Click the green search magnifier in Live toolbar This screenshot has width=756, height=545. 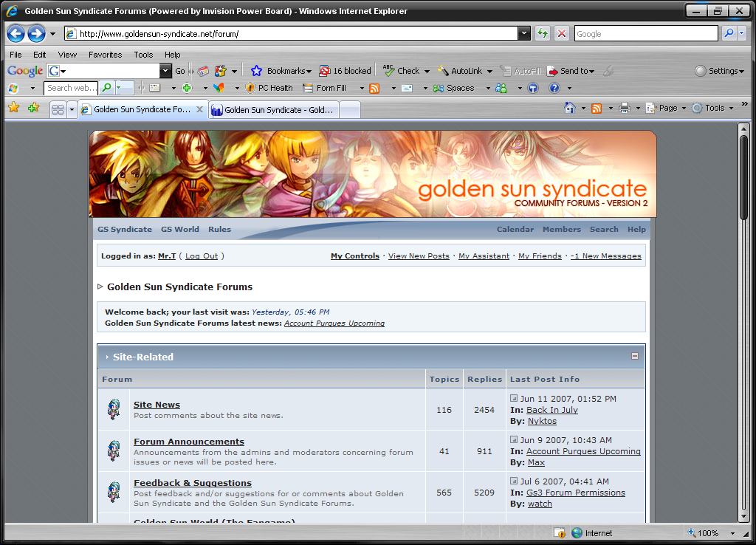tap(107, 87)
